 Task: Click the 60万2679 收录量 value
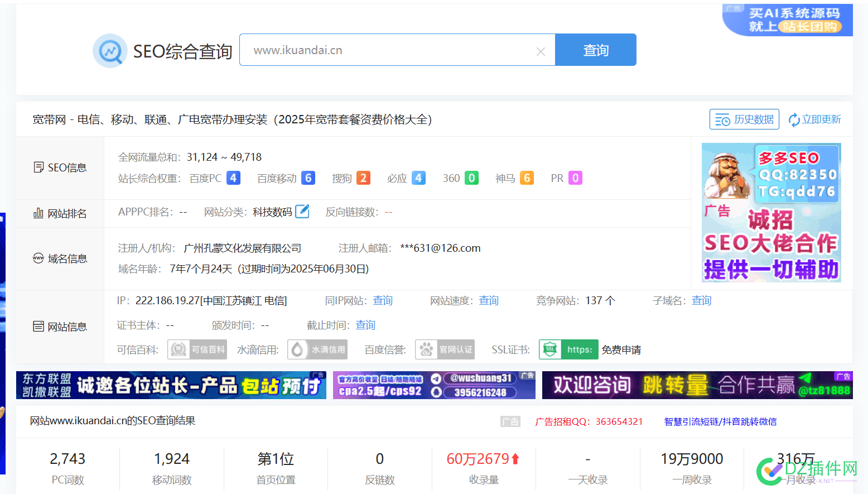[483, 459]
